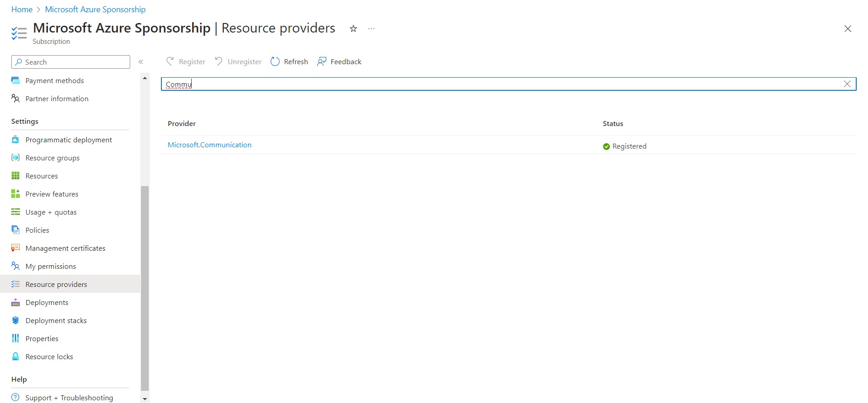Screen dimensions: 868x403
Task: Click the Programmatic deployment bag icon
Action: pos(15,140)
